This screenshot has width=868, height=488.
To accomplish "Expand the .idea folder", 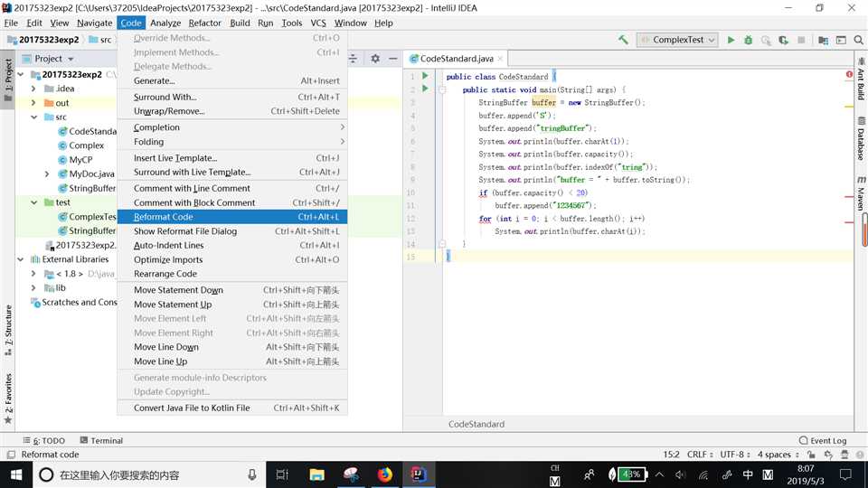I will coord(33,89).
